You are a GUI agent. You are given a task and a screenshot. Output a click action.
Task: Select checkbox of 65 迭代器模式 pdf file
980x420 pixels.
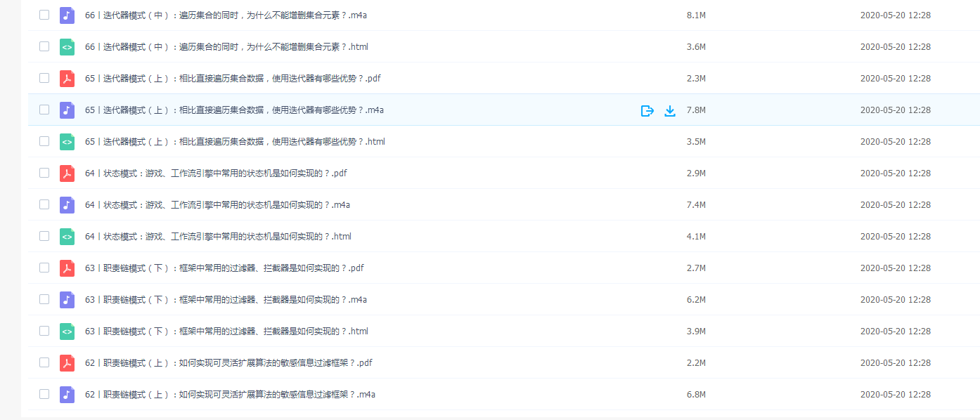coord(44,78)
